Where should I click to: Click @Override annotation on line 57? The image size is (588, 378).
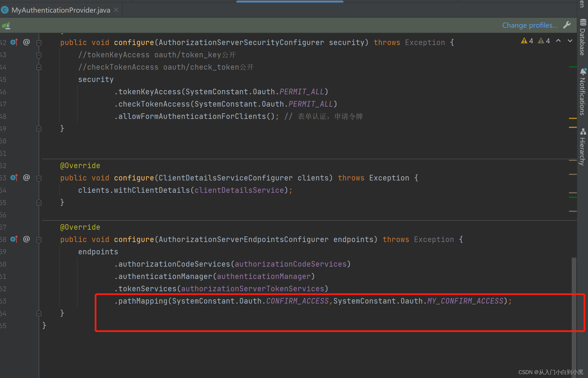click(80, 227)
